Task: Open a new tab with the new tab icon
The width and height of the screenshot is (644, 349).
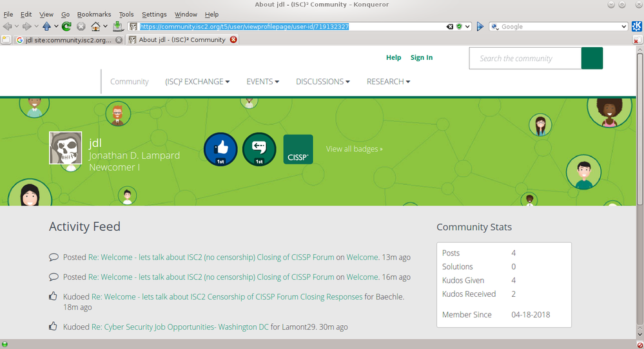Action: tap(6, 40)
